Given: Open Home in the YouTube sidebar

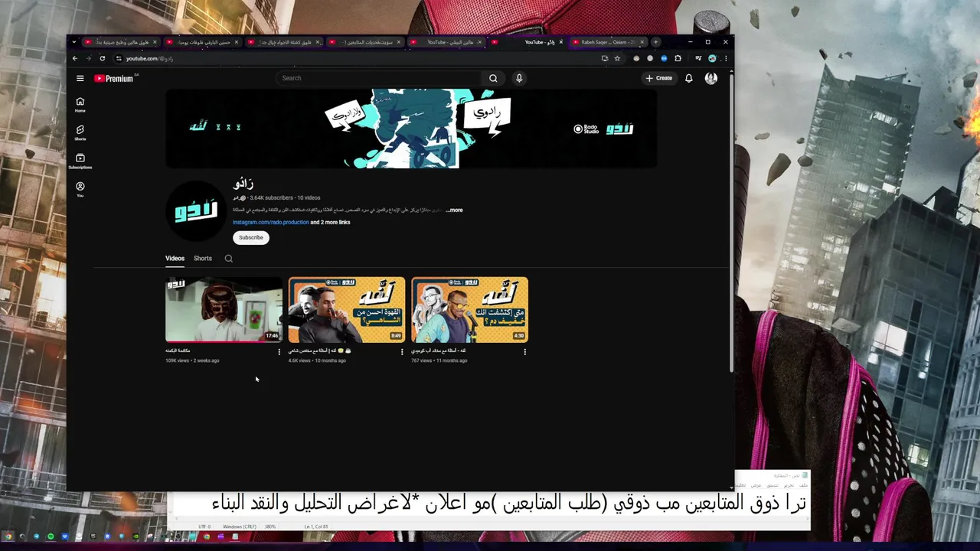Looking at the screenshot, I should point(80,105).
